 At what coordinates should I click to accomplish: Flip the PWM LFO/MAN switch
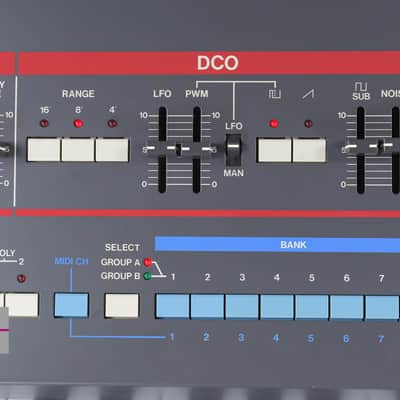pos(233,149)
